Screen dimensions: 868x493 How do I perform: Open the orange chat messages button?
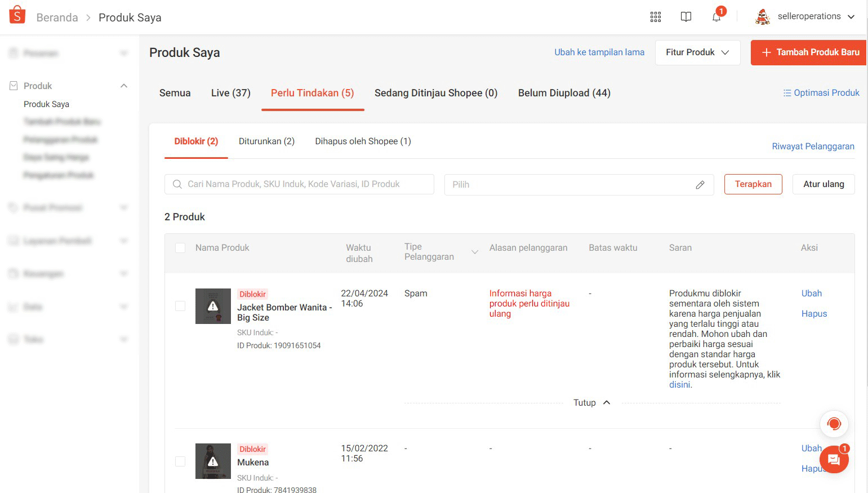(834, 459)
